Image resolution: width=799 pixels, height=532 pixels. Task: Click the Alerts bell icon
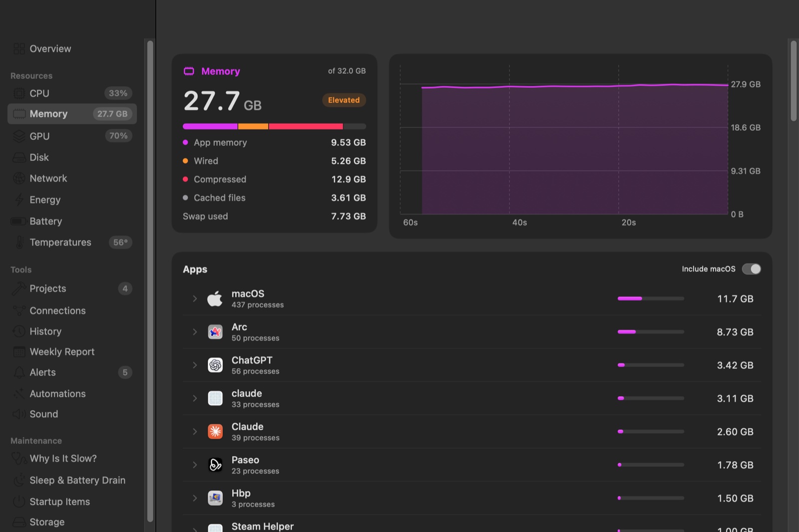(x=19, y=373)
